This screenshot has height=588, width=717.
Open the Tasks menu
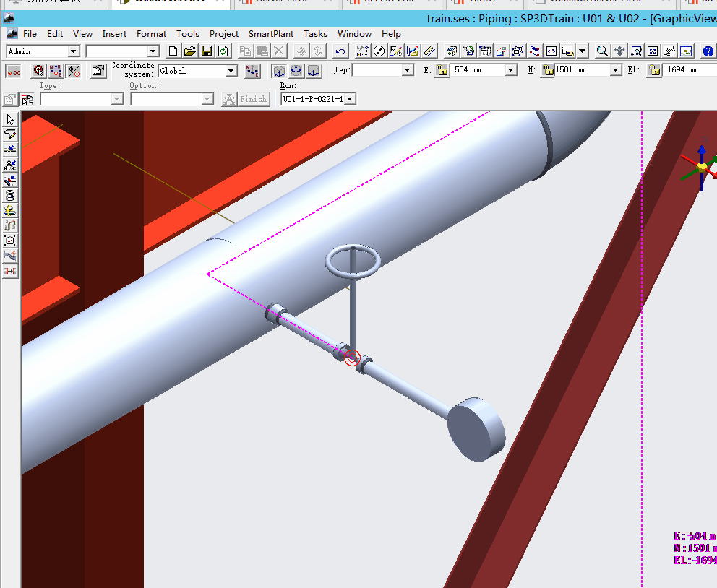pos(316,34)
